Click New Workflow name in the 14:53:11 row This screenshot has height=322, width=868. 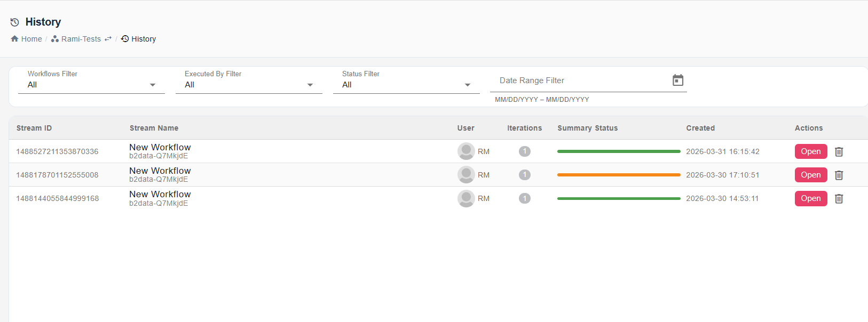[160, 194]
